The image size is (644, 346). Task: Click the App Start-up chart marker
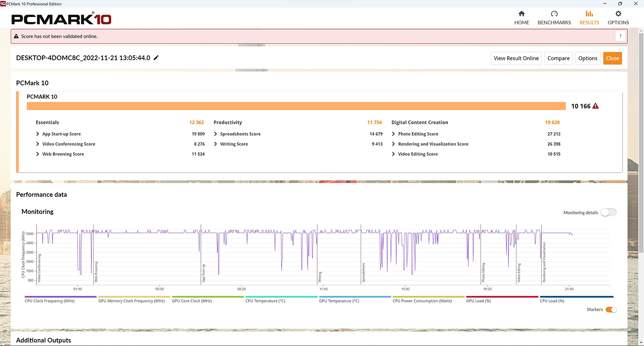pos(204,273)
